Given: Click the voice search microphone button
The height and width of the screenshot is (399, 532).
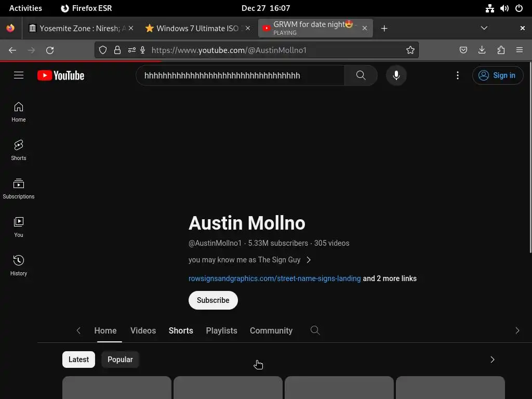Looking at the screenshot, I should click(x=396, y=75).
